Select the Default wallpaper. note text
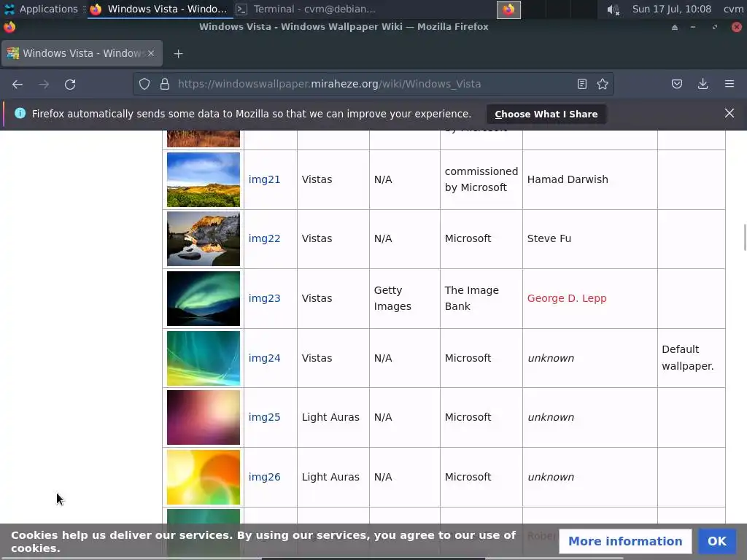This screenshot has height=560, width=747. pyautogui.click(x=687, y=357)
